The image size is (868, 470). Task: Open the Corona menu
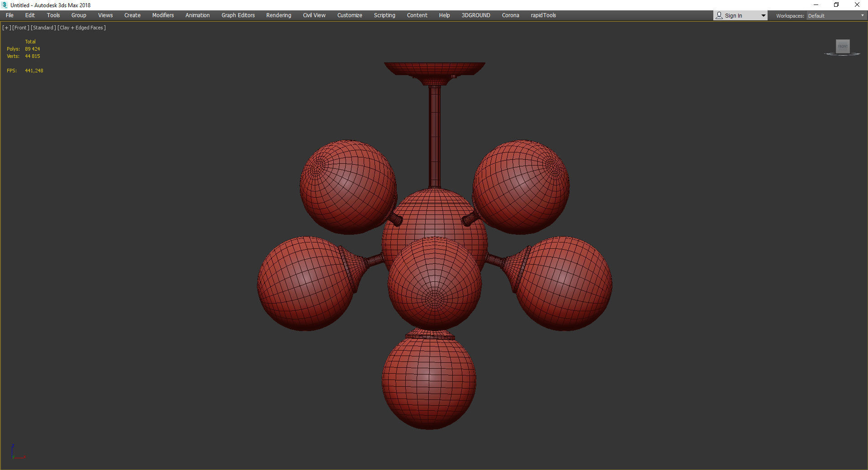[510, 15]
